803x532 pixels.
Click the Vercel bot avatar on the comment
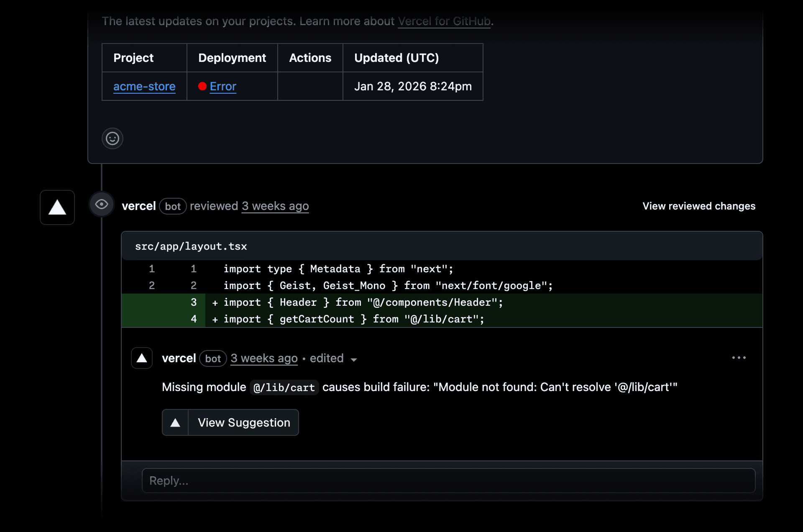[x=142, y=358]
